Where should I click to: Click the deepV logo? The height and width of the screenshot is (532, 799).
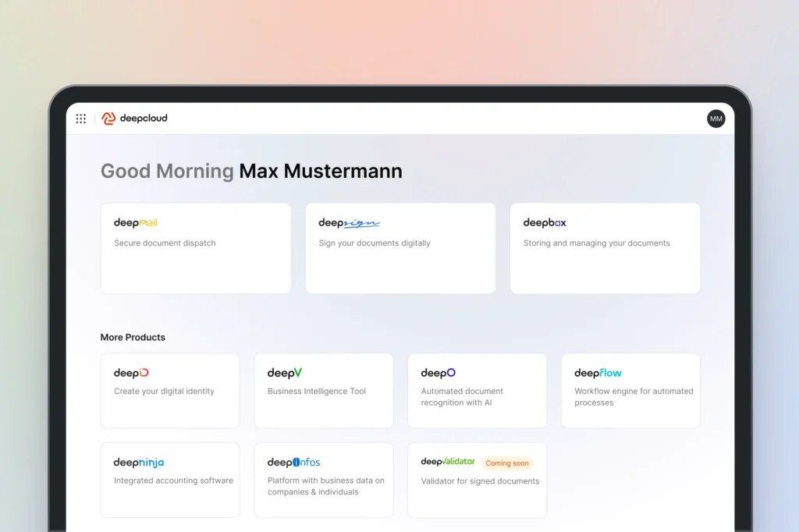pyautogui.click(x=284, y=373)
